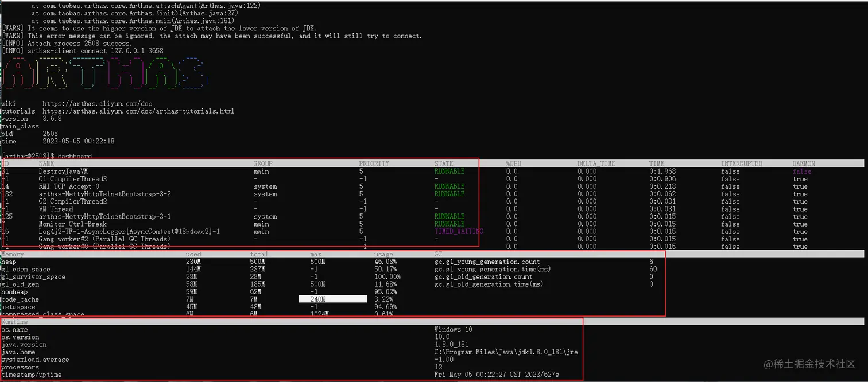Open the arthas-tutorials.html tutorials URL
The height and width of the screenshot is (382, 868).
click(x=138, y=111)
